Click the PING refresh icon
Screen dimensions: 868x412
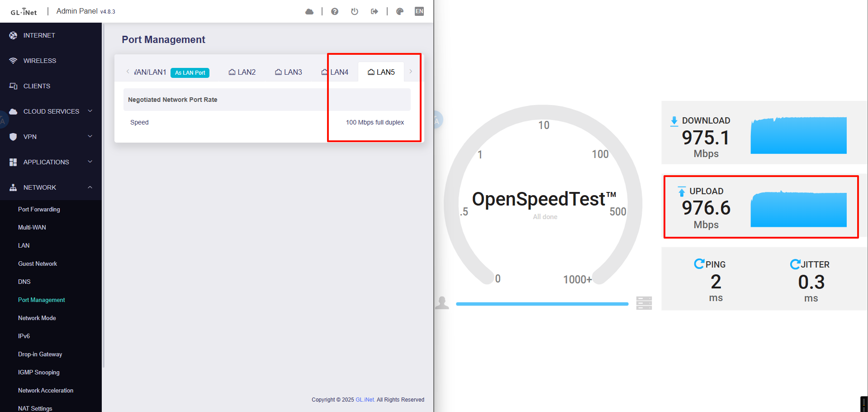pyautogui.click(x=699, y=264)
